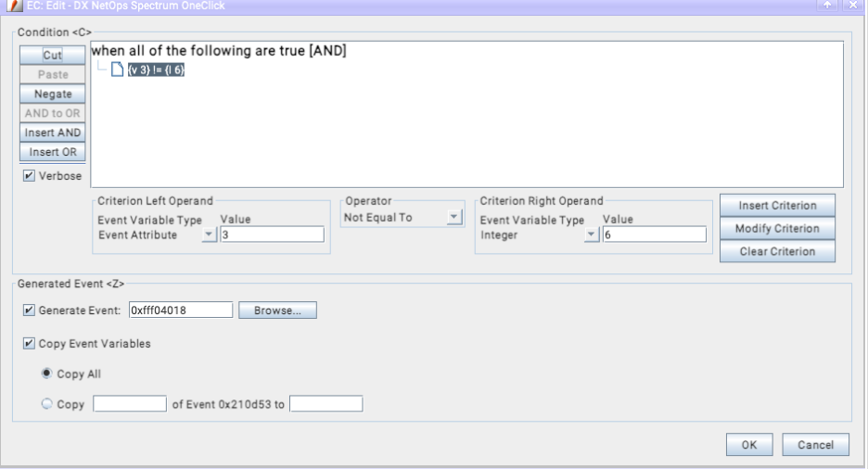Image resolution: width=868 pixels, height=469 pixels.
Task: Click Browse to choose an event
Action: (278, 311)
